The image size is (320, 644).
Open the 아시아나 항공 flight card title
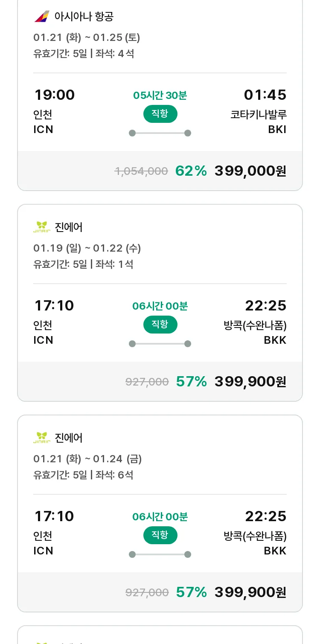84,17
